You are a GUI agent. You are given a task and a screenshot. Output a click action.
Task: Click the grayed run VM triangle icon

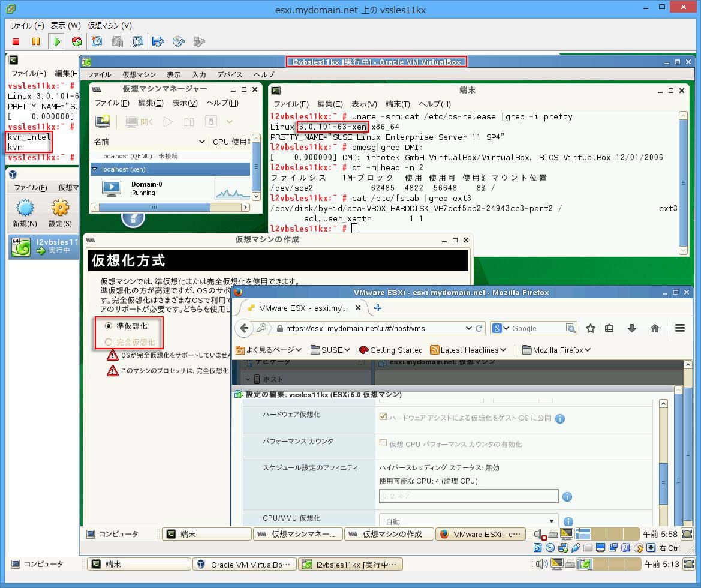tap(168, 122)
